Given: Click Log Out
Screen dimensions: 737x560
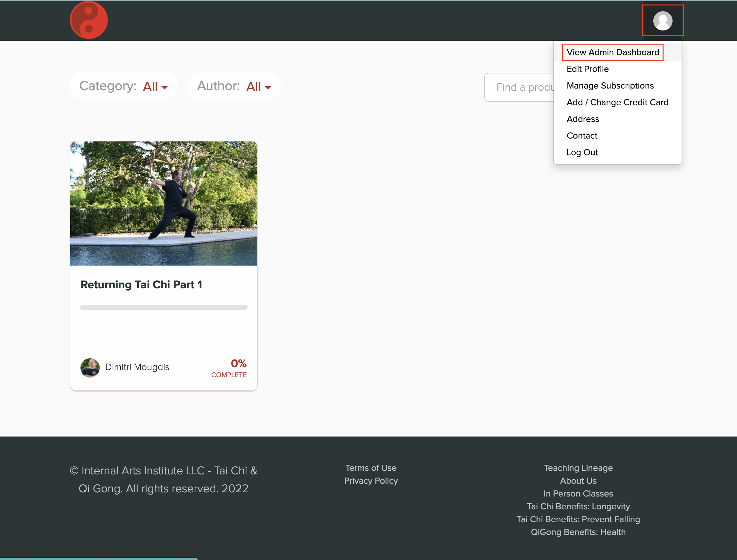Looking at the screenshot, I should [582, 152].
